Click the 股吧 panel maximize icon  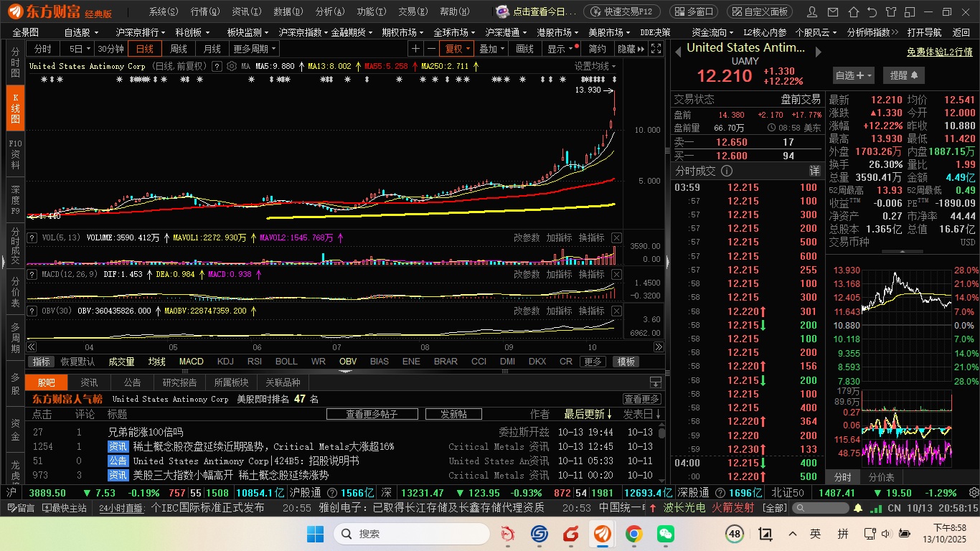tap(655, 382)
